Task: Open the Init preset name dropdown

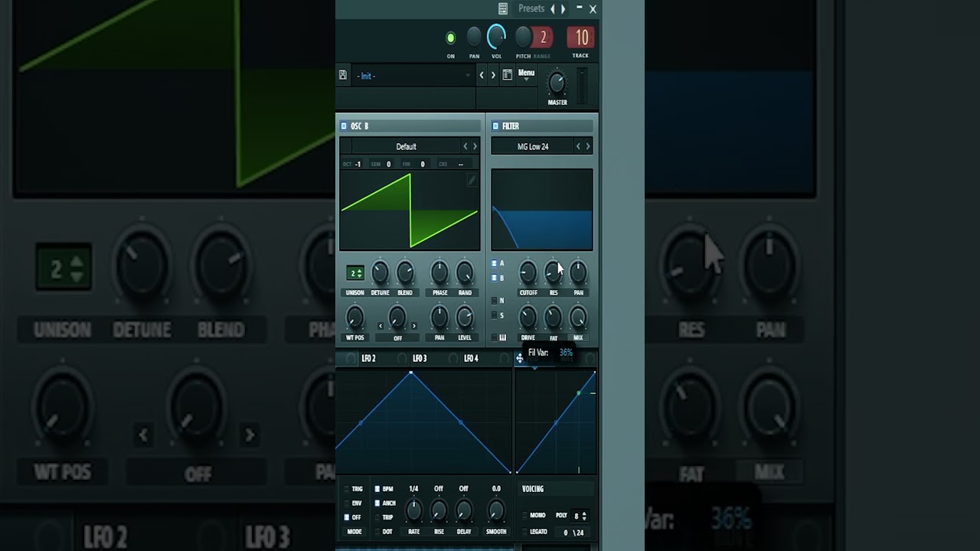Action: pos(413,76)
